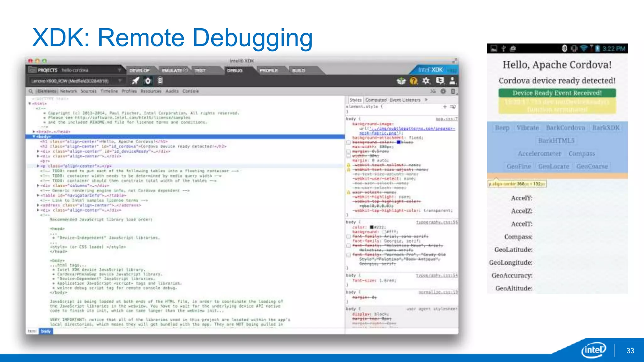644x362 pixels.
Task: Toggle font-family Arial sans-serif checkbox
Action: coord(348,236)
